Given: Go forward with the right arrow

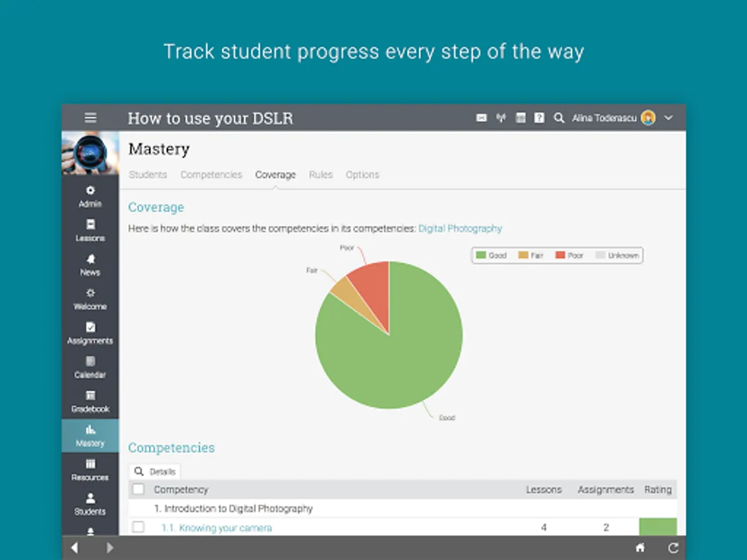Looking at the screenshot, I should pos(110,548).
